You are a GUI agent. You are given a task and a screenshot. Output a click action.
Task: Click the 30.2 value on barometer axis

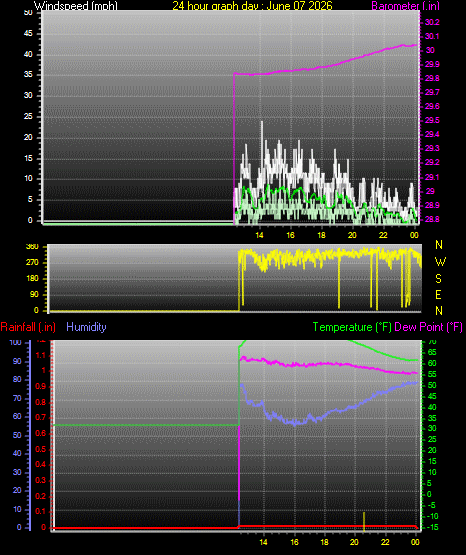coord(432,22)
